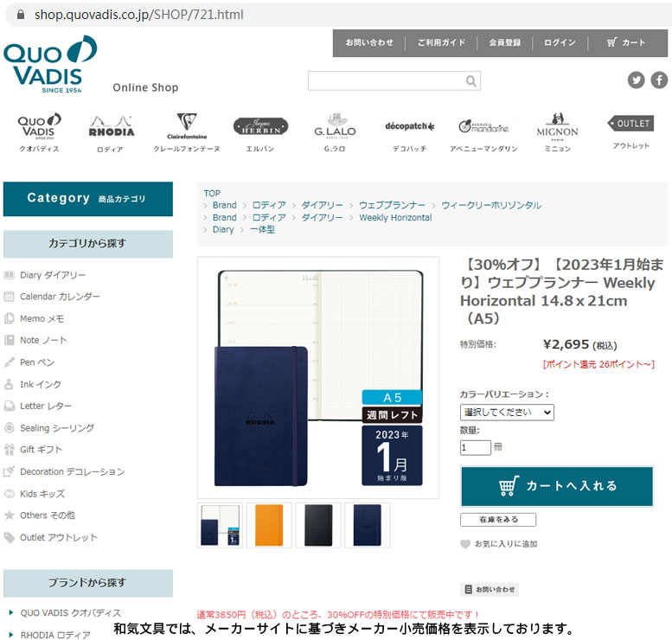
Task: Click the Twitter social icon
Action: [x=636, y=80]
